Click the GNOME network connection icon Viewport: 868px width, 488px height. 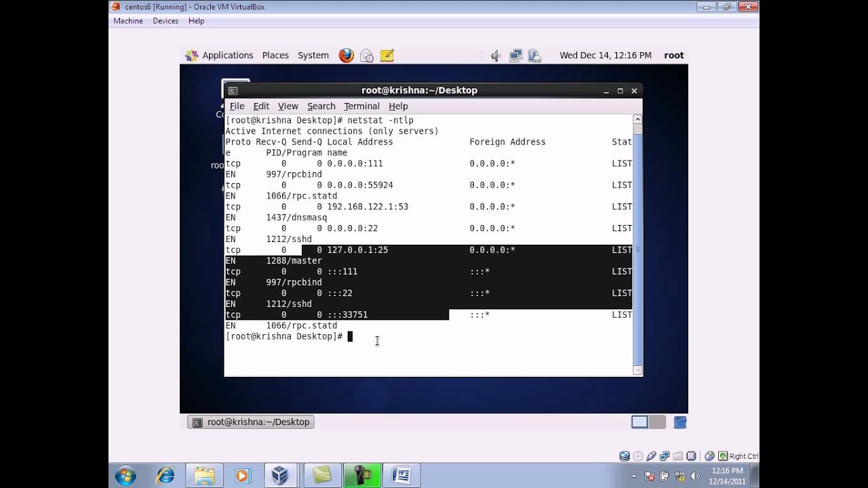coord(516,56)
